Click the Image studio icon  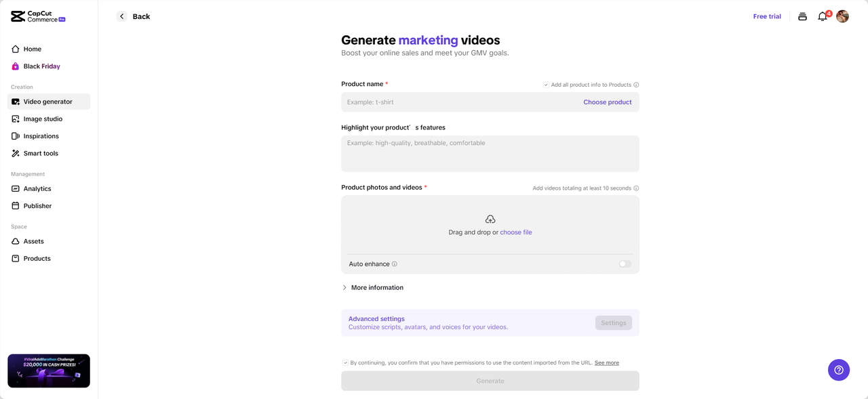(x=16, y=119)
